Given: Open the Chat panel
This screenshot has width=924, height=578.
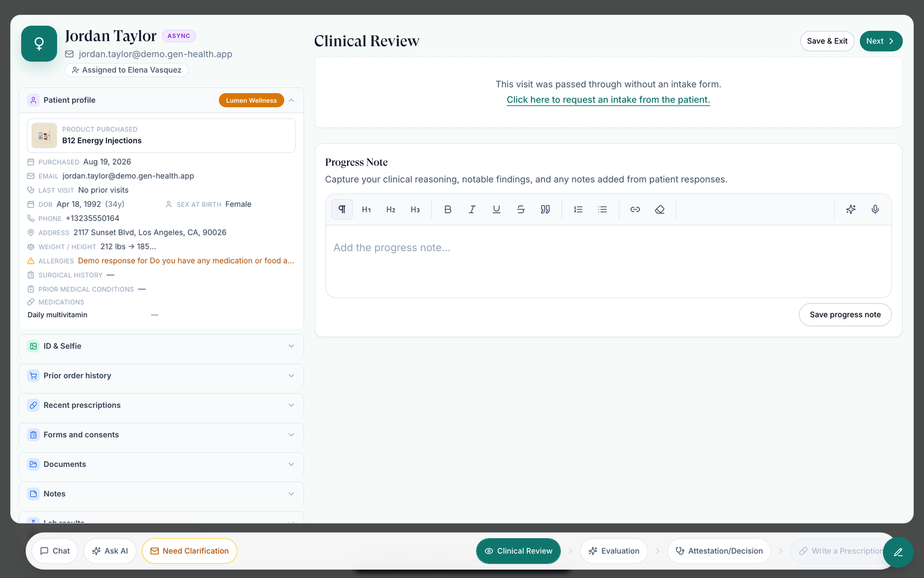Looking at the screenshot, I should click(x=55, y=551).
